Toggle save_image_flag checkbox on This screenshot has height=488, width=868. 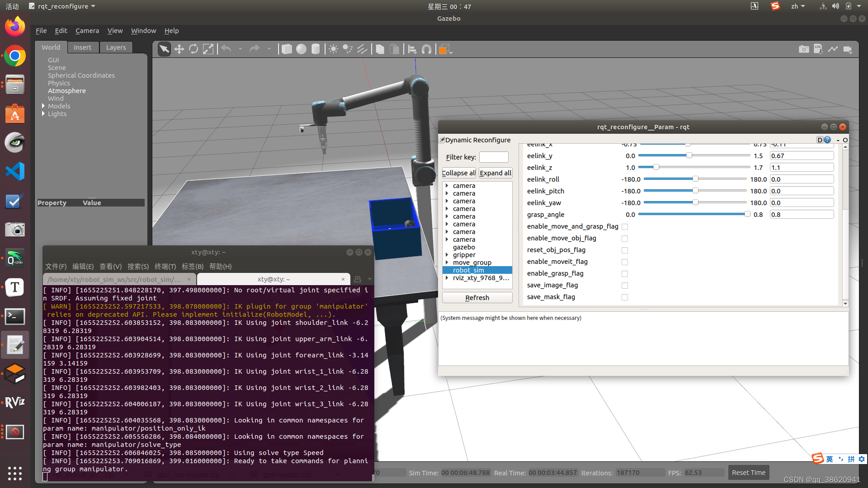(x=624, y=285)
